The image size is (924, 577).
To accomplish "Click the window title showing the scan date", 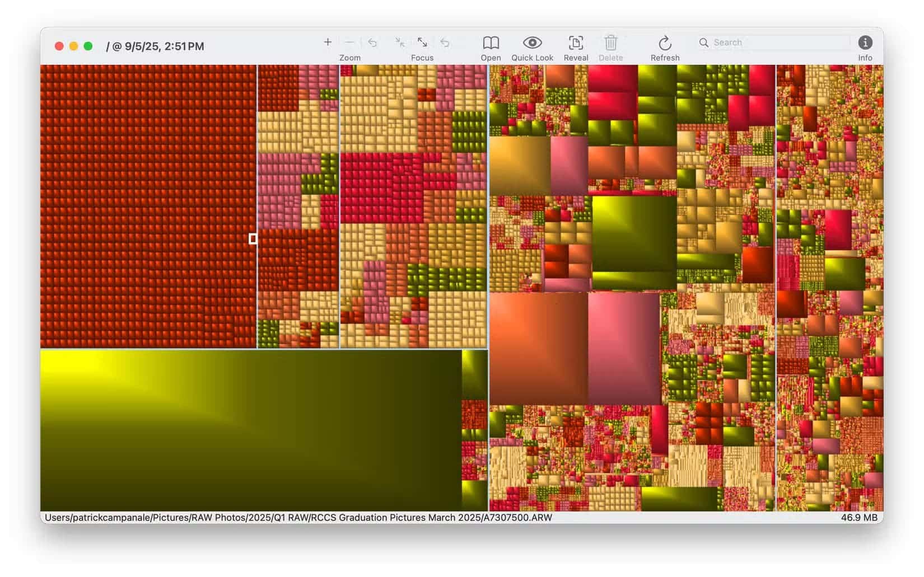I will pyautogui.click(x=155, y=46).
